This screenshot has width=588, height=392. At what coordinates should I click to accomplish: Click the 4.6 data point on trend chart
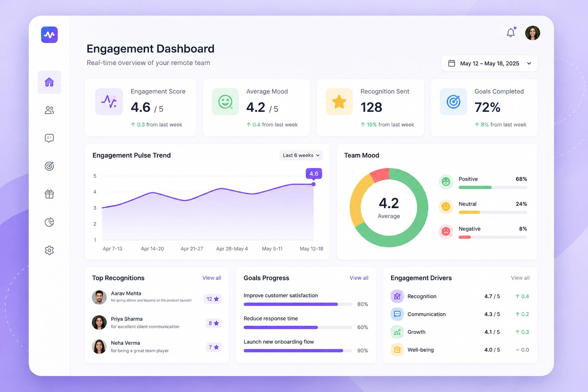(314, 184)
